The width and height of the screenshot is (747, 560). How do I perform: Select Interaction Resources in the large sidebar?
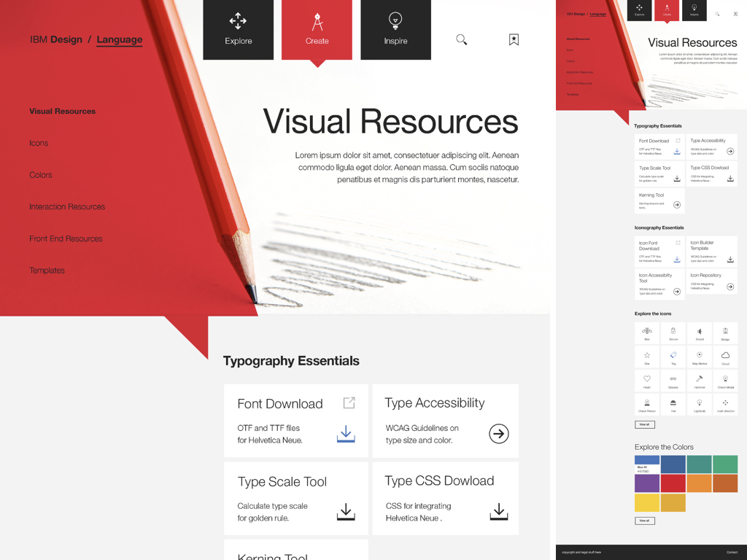(x=66, y=206)
